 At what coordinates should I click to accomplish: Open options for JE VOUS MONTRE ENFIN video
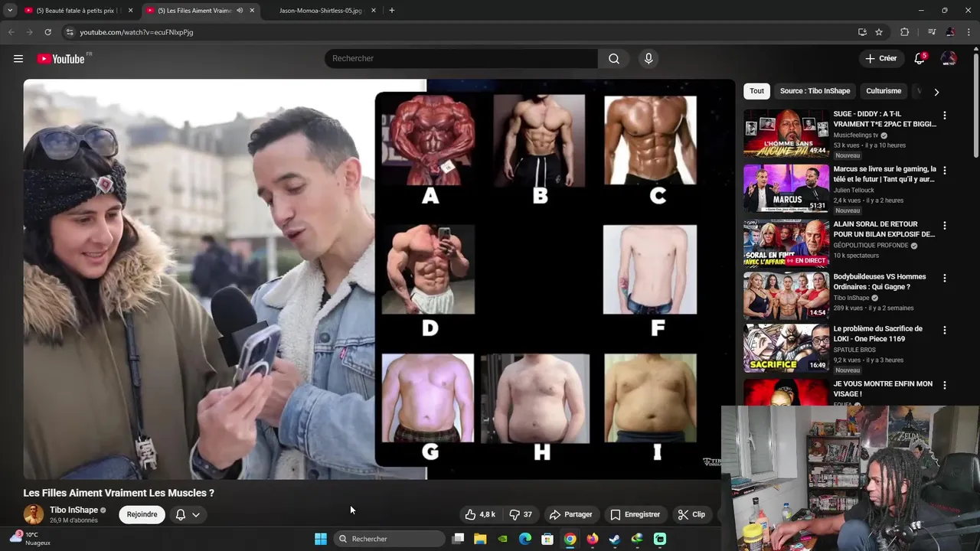944,385
